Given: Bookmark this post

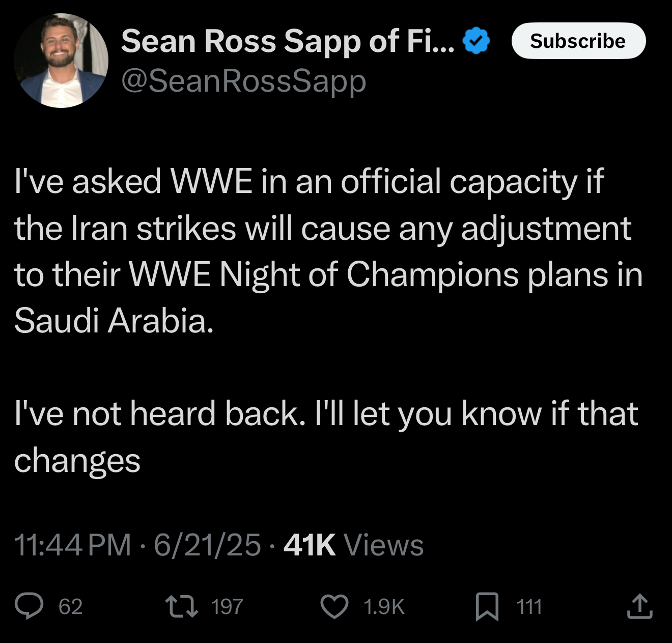Looking at the screenshot, I should pos(487,607).
